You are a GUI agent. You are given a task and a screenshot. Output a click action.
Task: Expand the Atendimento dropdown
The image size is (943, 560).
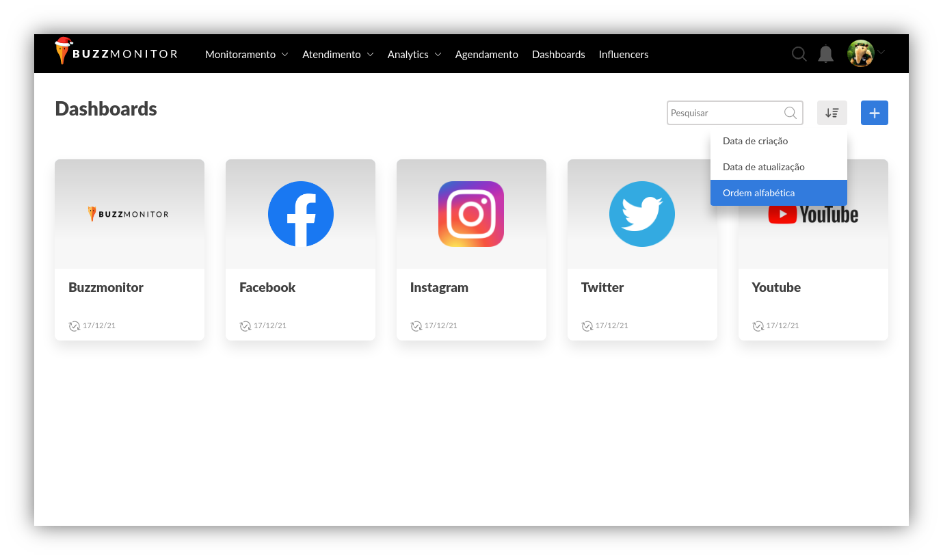(338, 54)
